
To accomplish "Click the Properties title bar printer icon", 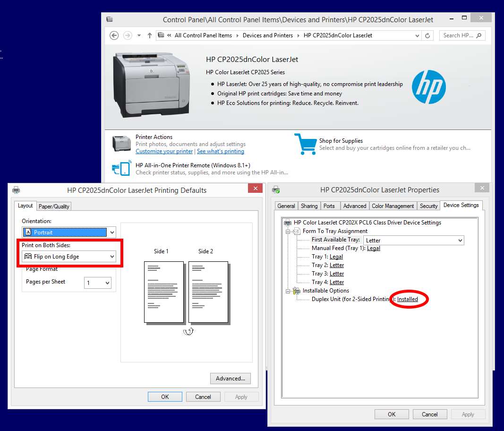I will (x=276, y=190).
